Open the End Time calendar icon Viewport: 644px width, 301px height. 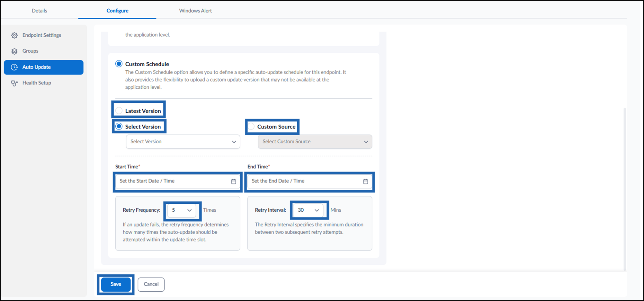point(365,181)
